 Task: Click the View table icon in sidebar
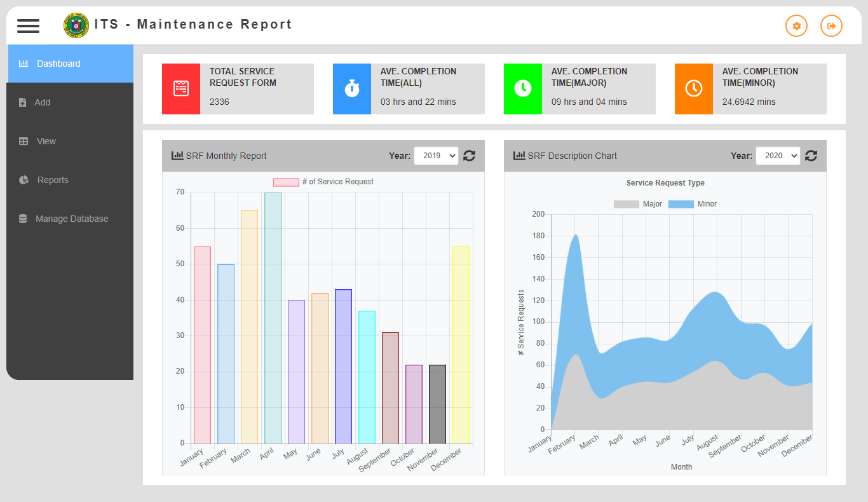(x=24, y=141)
